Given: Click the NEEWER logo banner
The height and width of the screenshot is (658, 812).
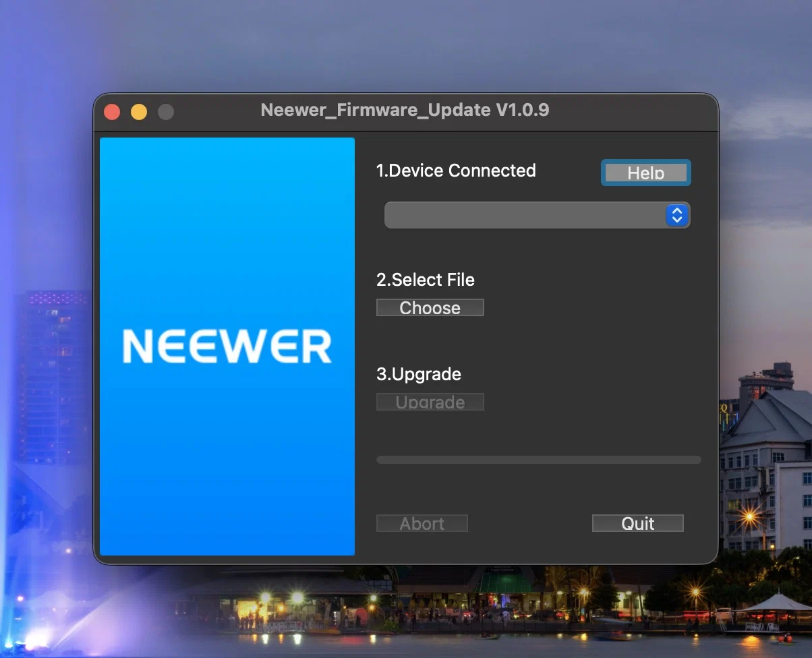Looking at the screenshot, I should (x=227, y=347).
